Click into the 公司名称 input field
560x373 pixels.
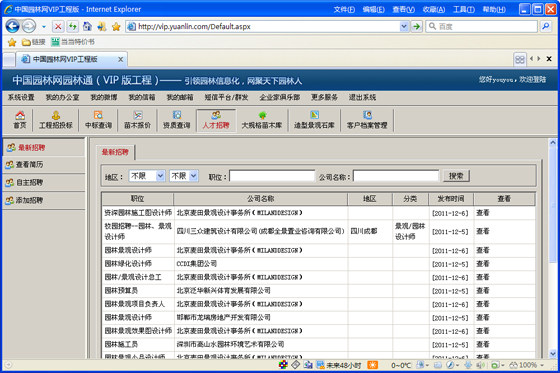click(396, 176)
